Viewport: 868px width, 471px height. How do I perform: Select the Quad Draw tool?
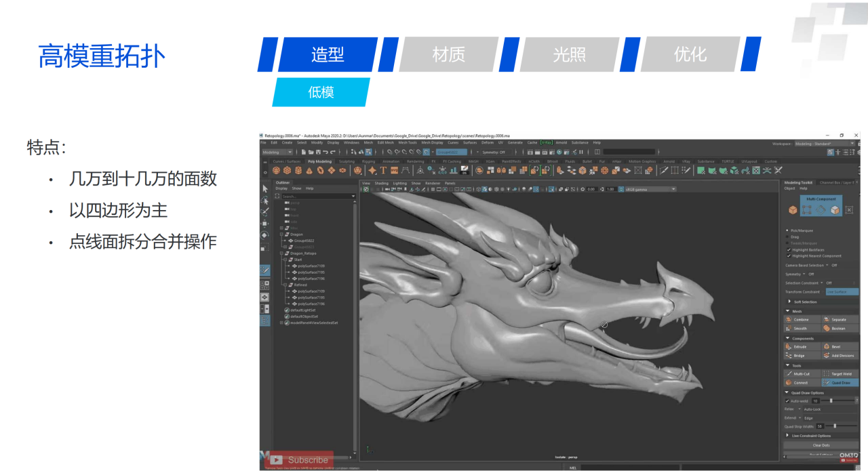pos(840,383)
